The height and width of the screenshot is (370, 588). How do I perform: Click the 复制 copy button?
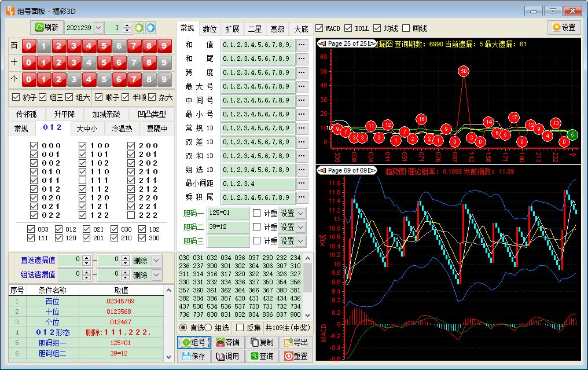262,342
